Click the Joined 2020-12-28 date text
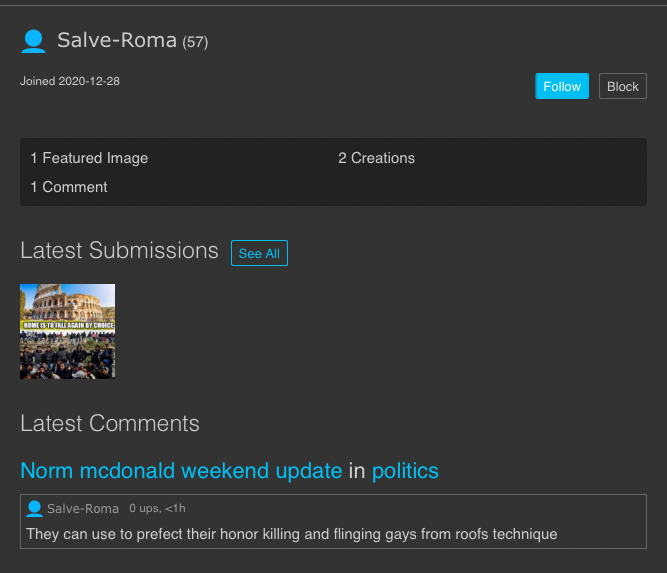 70,81
